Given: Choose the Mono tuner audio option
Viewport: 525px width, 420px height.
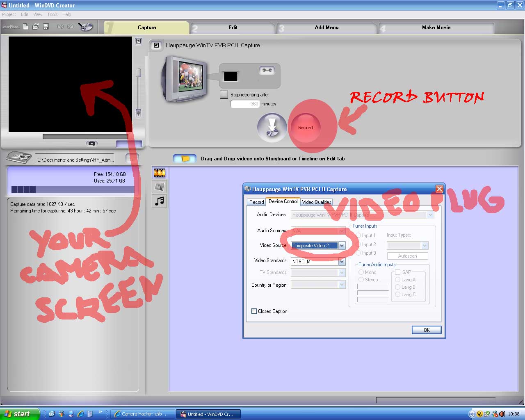Looking at the screenshot, I should tap(361, 272).
